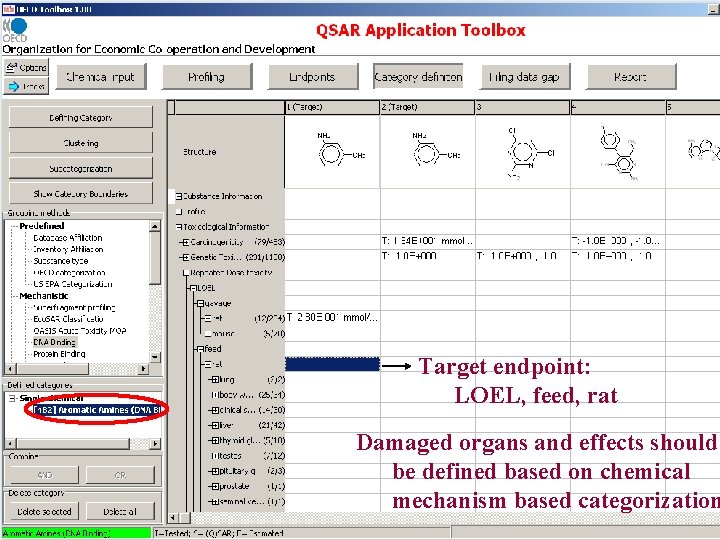Click right arrow of Defined categories scrollbar

coord(155,444)
